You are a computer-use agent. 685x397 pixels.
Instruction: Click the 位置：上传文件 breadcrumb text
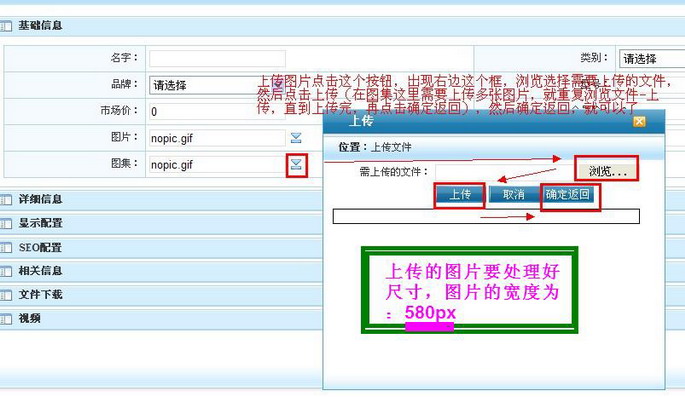(375, 147)
